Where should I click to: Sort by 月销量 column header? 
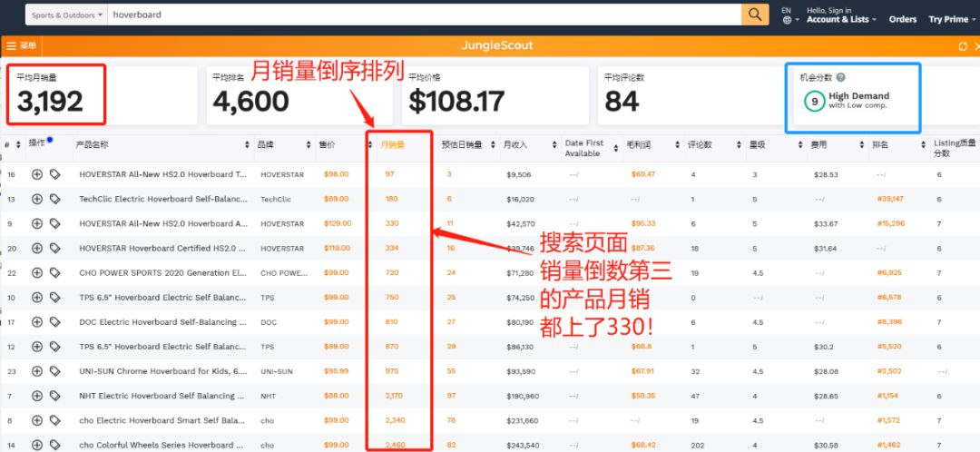[x=392, y=144]
